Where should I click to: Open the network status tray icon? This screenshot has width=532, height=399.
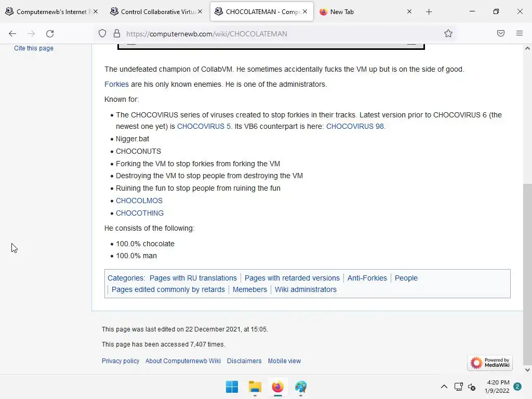pyautogui.click(x=458, y=387)
